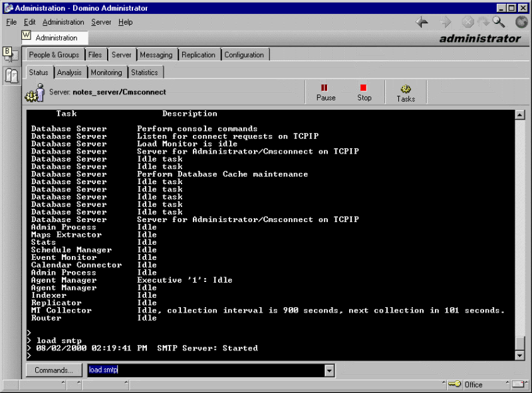The image size is (532, 393).
Task: Click the 'Stats' task row
Action: (94, 242)
